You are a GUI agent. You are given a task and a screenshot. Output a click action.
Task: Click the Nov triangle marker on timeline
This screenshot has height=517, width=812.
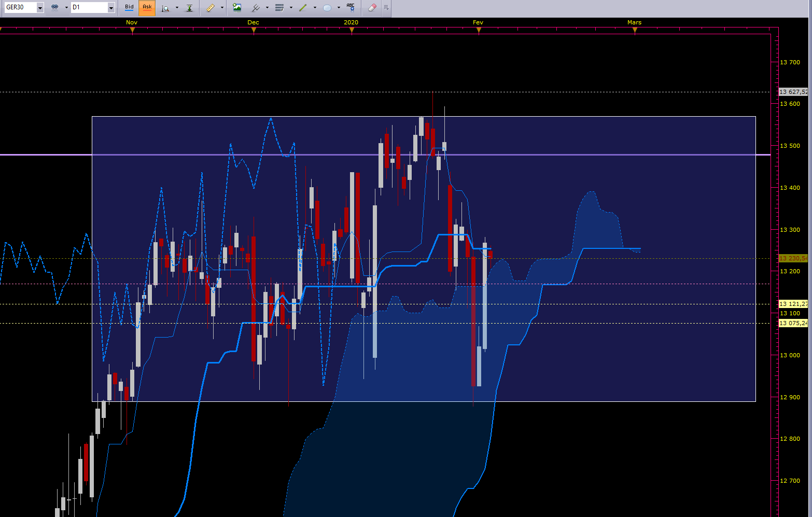132,31
